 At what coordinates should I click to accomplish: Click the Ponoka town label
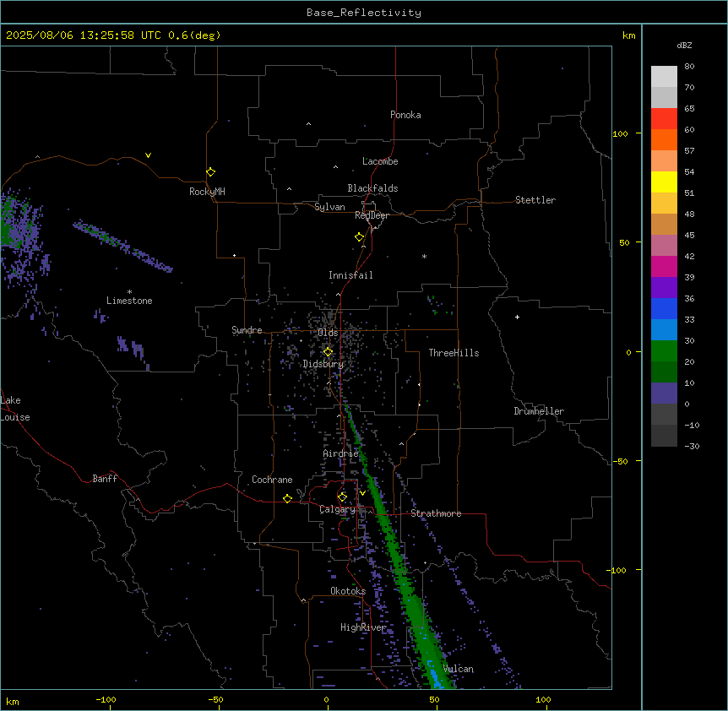coord(405,115)
